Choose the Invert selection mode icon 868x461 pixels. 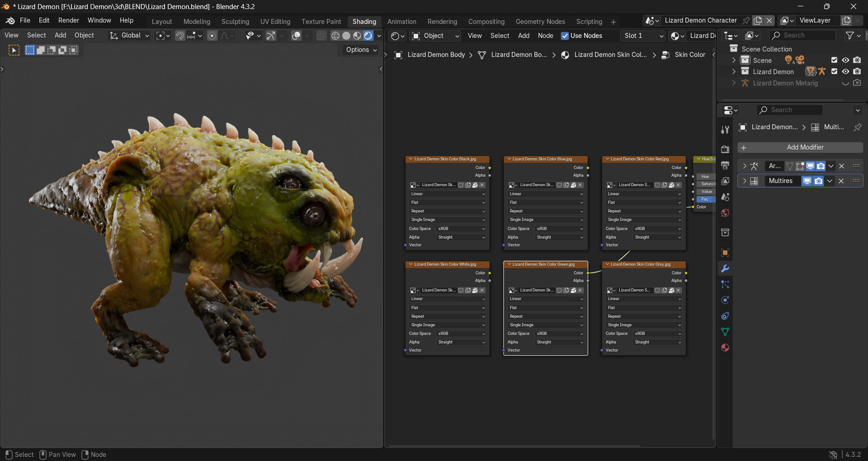62,50
